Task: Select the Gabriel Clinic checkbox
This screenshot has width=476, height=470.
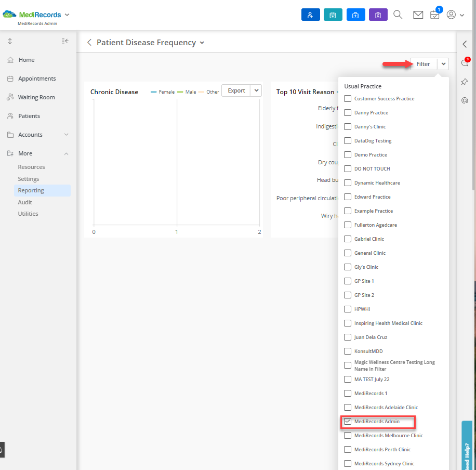Action: point(348,239)
